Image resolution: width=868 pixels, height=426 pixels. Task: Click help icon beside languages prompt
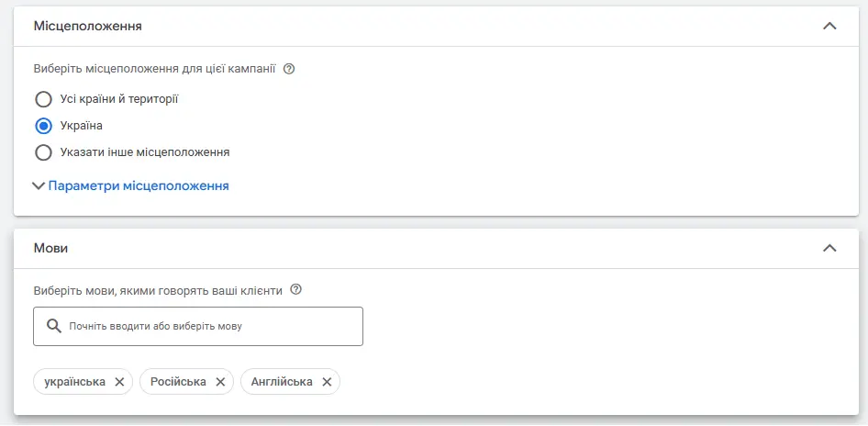[295, 289]
